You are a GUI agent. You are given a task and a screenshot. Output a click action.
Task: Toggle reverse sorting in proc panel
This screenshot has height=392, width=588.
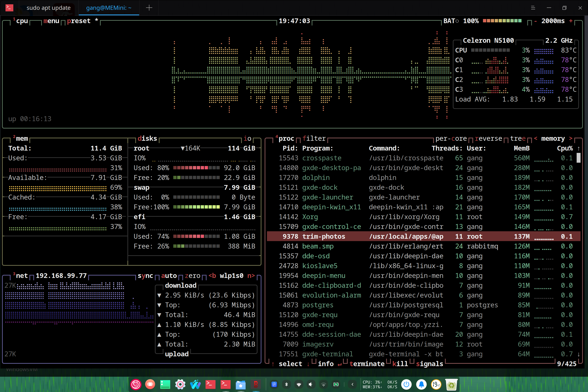[488, 139]
